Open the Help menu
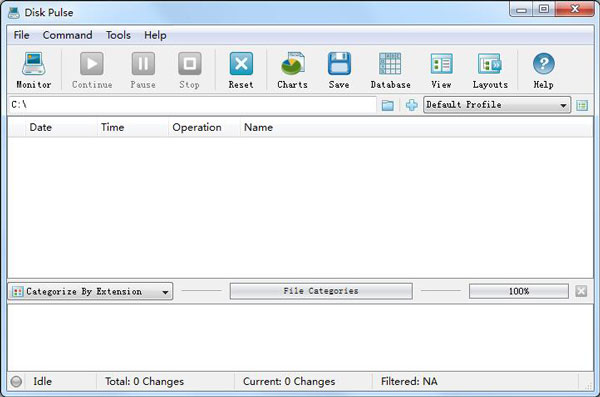 click(155, 35)
